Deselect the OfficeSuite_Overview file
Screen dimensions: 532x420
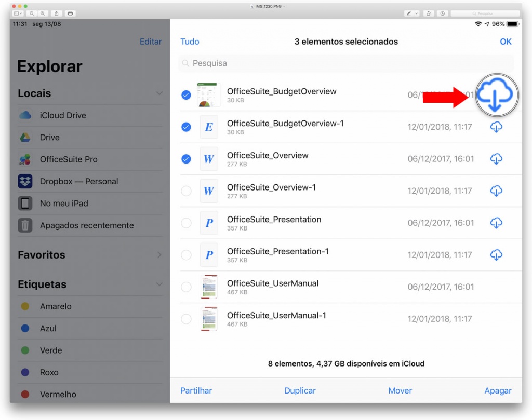(186, 159)
